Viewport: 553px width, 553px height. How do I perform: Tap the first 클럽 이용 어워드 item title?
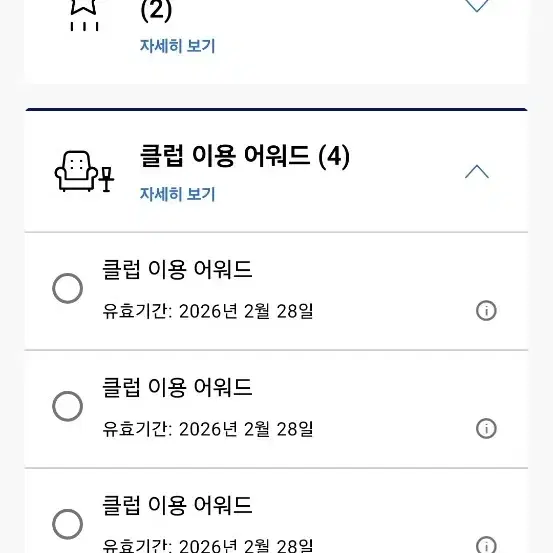[177, 269]
